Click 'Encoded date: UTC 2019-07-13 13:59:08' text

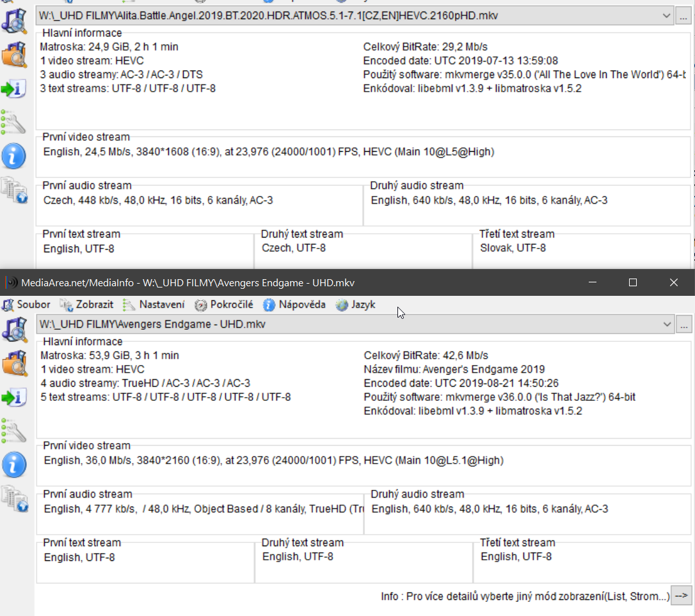coord(461,60)
